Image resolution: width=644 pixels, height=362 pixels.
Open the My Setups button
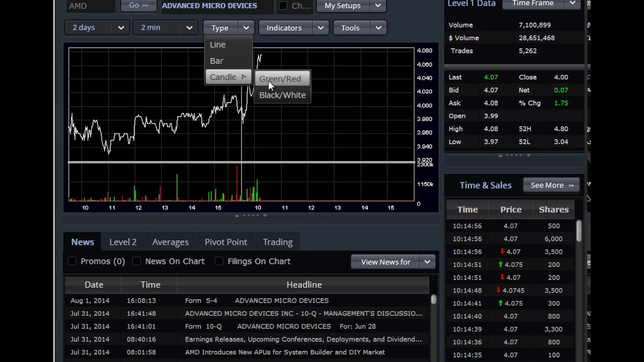coord(343,6)
